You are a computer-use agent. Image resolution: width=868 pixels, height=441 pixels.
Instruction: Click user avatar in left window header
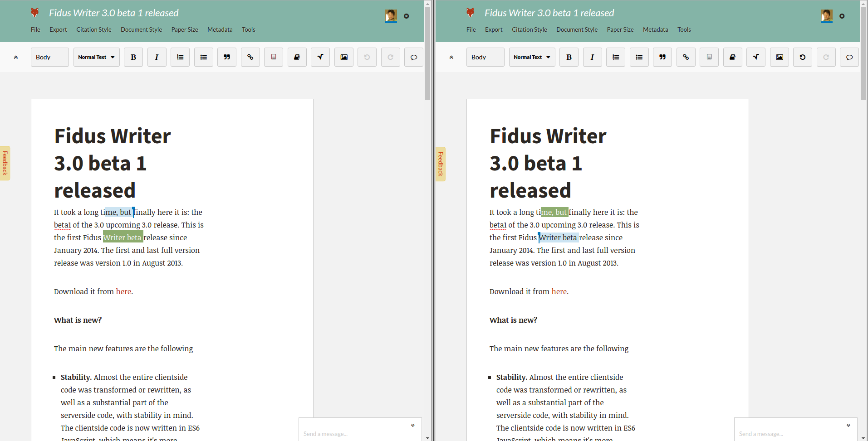[391, 16]
